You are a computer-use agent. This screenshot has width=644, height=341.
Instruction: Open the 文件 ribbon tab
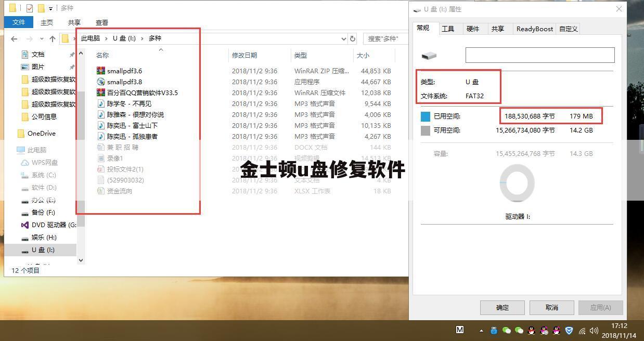19,22
